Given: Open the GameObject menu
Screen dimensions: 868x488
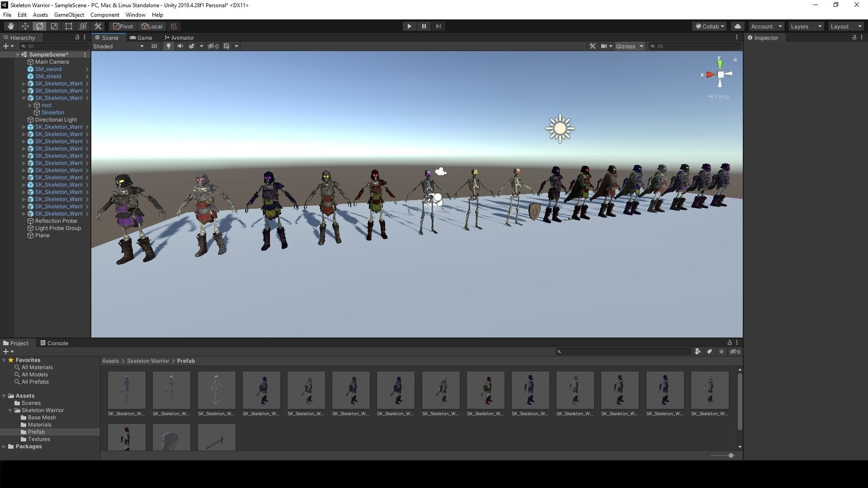Looking at the screenshot, I should [69, 15].
